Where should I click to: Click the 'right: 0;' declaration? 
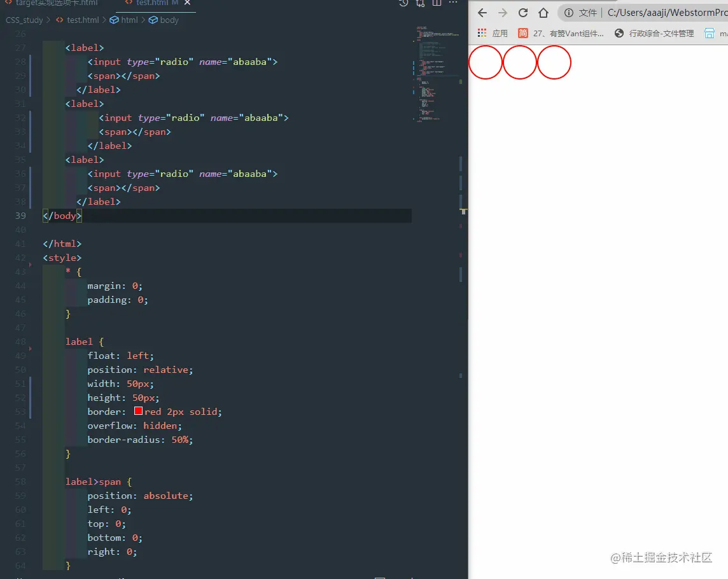[x=112, y=552]
